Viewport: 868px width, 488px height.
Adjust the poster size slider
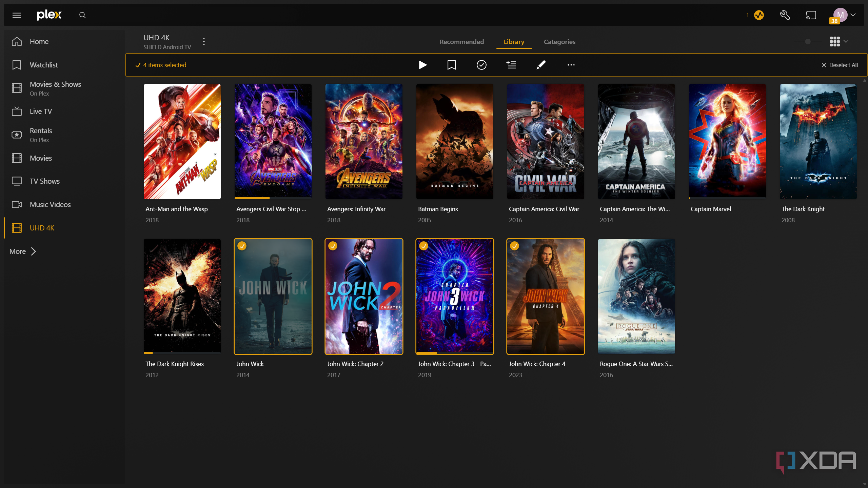[808, 42]
